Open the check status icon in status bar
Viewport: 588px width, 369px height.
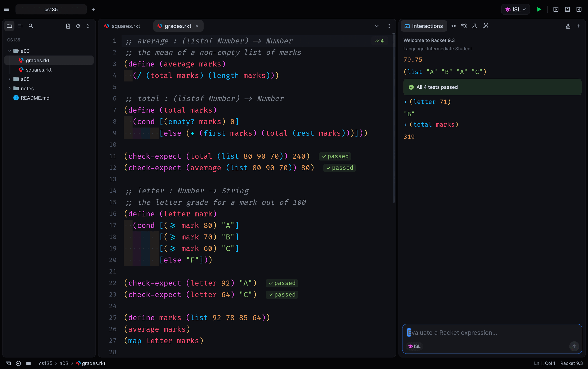(18, 363)
